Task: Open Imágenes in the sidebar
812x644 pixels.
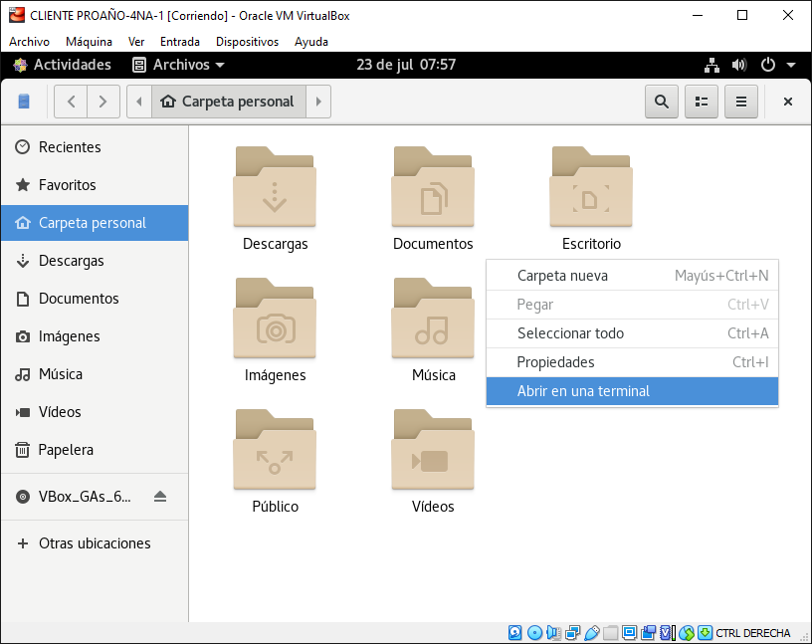Action: pos(95,336)
